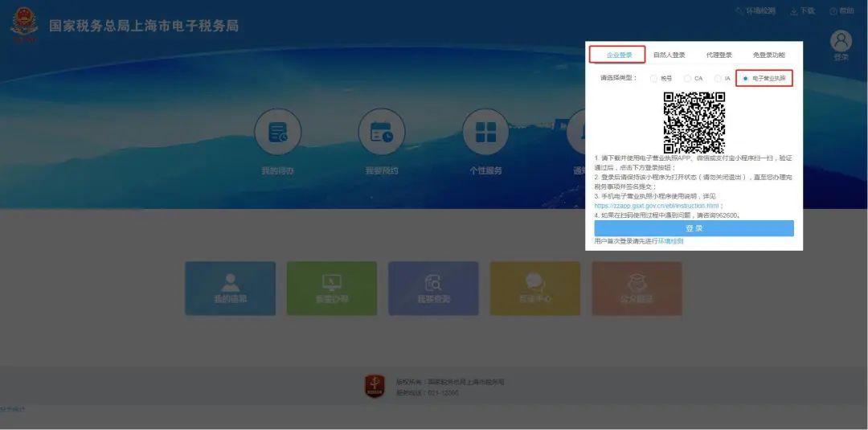Open 帮助 in top header
868x430 pixels.
coord(842,10)
